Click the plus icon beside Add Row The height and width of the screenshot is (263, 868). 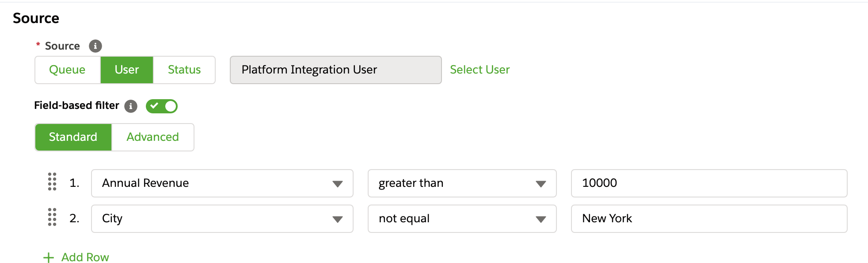pyautogui.click(x=49, y=258)
